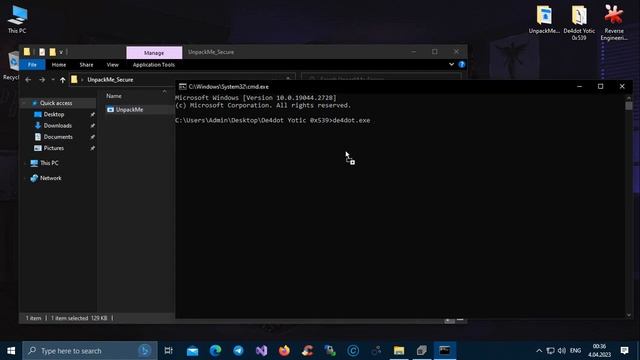Go up one folder level
Image resolution: width=640 pixels, height=360 pixels.
pos(62,80)
